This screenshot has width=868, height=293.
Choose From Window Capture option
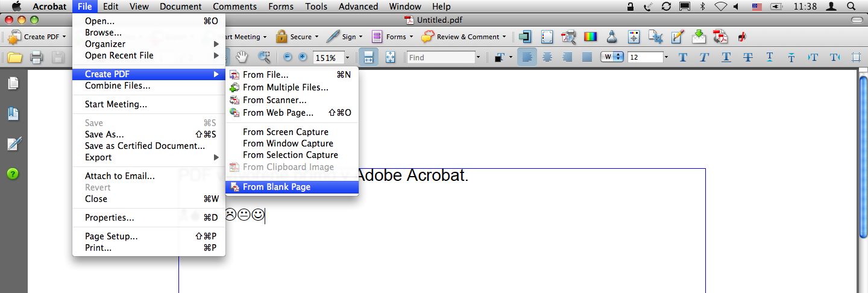click(292, 143)
